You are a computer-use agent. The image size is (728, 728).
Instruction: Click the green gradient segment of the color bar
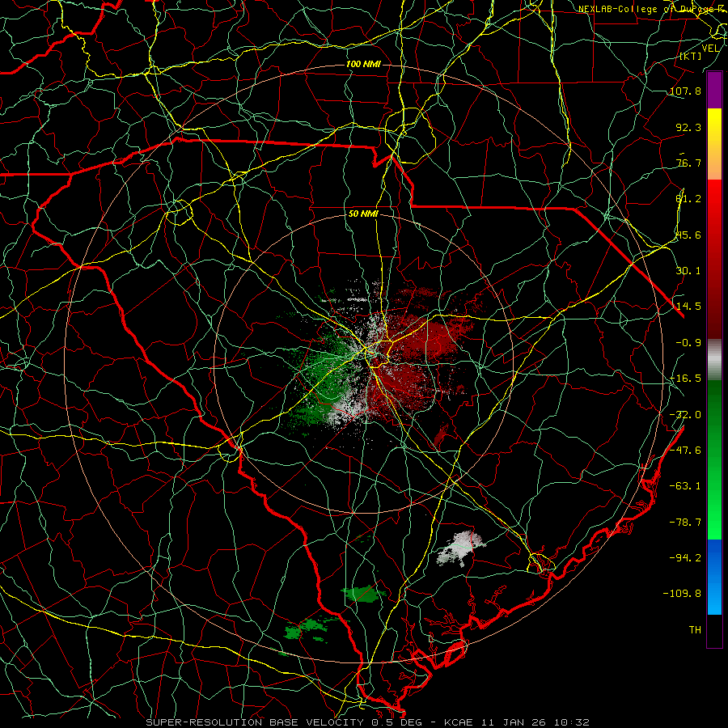coord(714,459)
